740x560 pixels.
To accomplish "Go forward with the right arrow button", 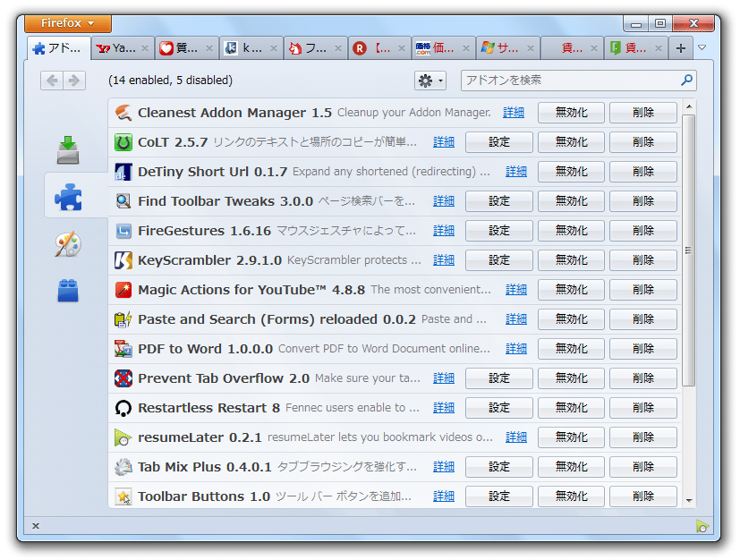I will (x=74, y=81).
